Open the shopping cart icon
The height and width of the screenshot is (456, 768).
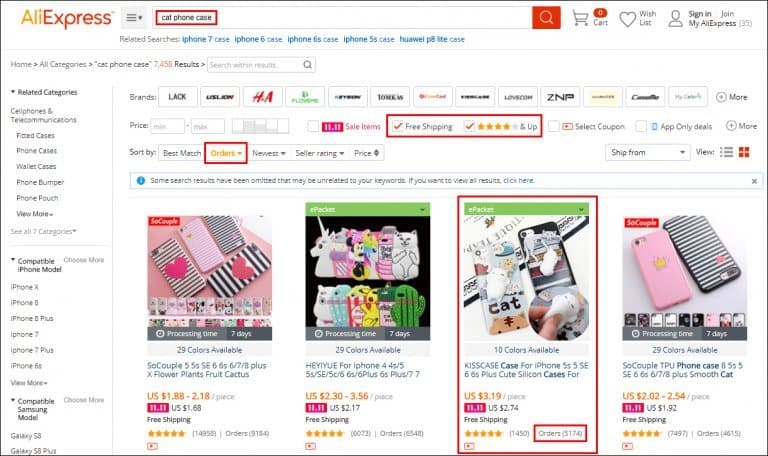point(580,18)
